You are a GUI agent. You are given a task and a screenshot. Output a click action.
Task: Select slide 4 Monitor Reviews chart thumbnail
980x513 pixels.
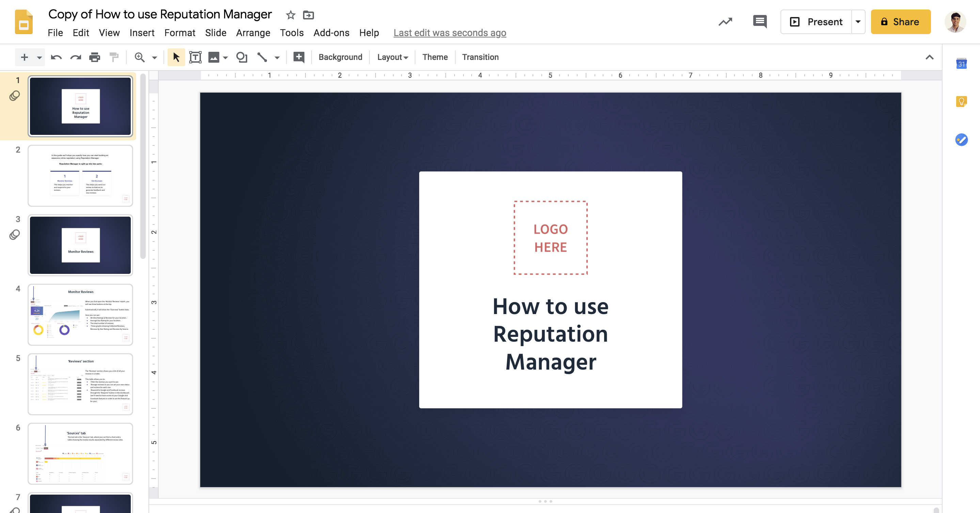tap(80, 315)
